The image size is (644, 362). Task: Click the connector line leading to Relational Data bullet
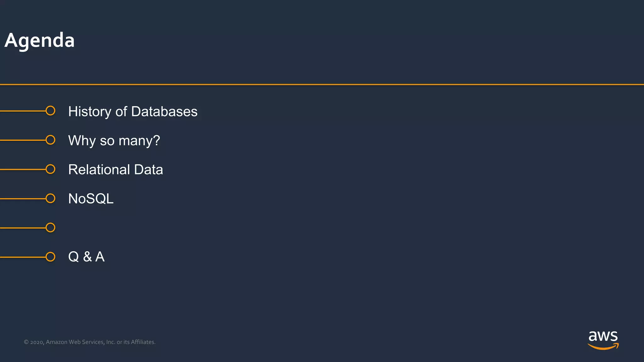[x=23, y=169]
